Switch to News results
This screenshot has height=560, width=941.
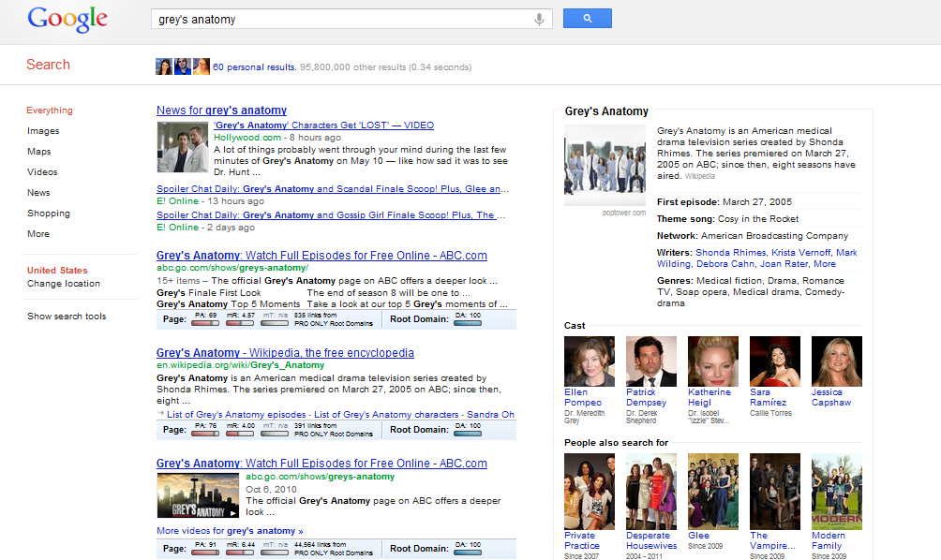point(38,193)
